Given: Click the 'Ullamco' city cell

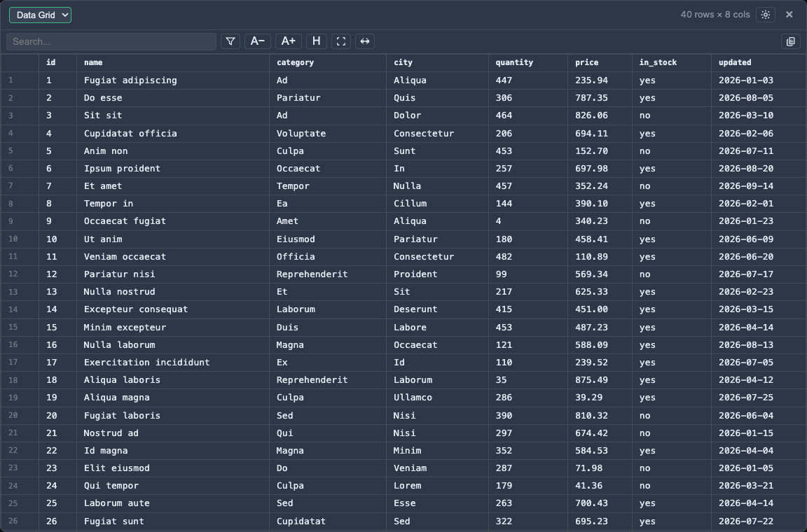Looking at the screenshot, I should click(x=437, y=397).
